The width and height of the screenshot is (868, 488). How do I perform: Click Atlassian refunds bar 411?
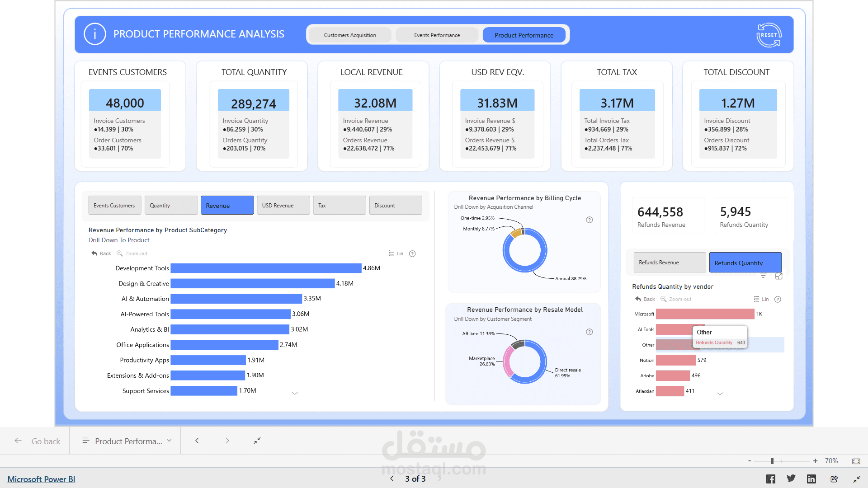(x=670, y=391)
